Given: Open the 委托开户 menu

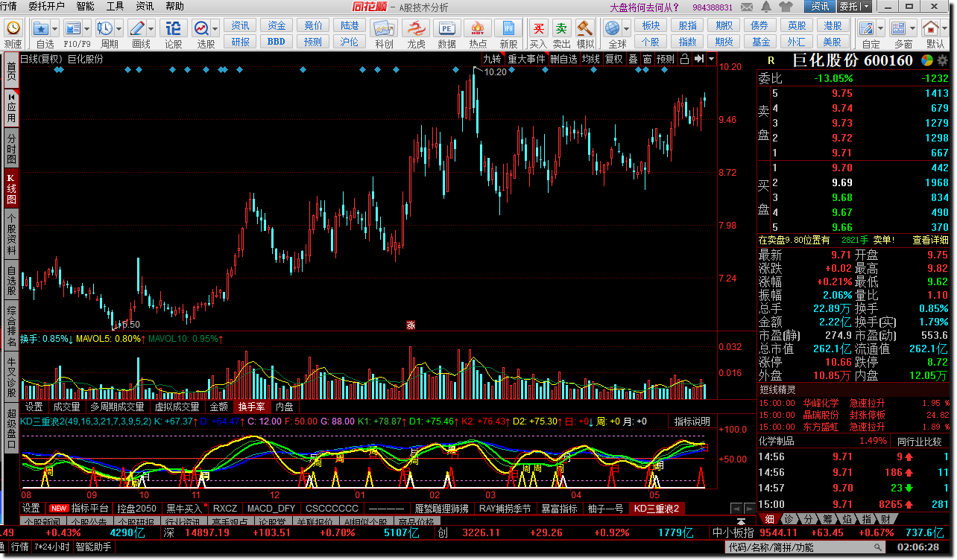Looking at the screenshot, I should pyautogui.click(x=46, y=7).
